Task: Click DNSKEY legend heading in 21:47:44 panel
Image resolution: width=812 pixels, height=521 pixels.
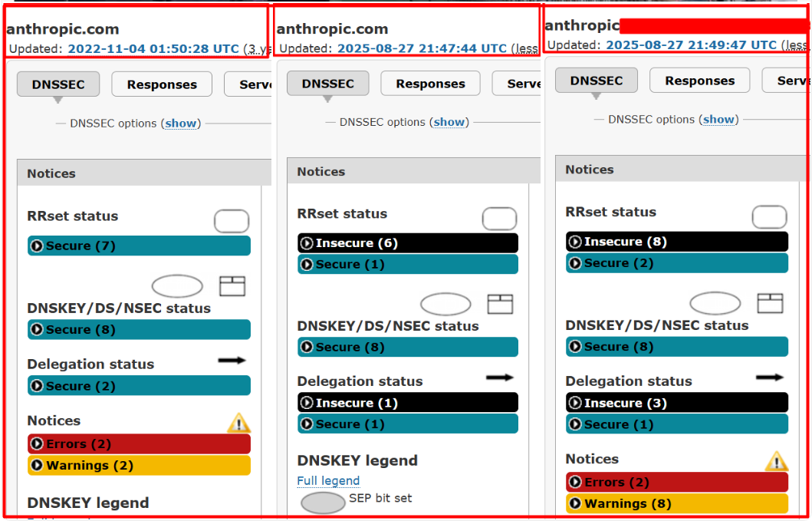Action: tap(357, 460)
